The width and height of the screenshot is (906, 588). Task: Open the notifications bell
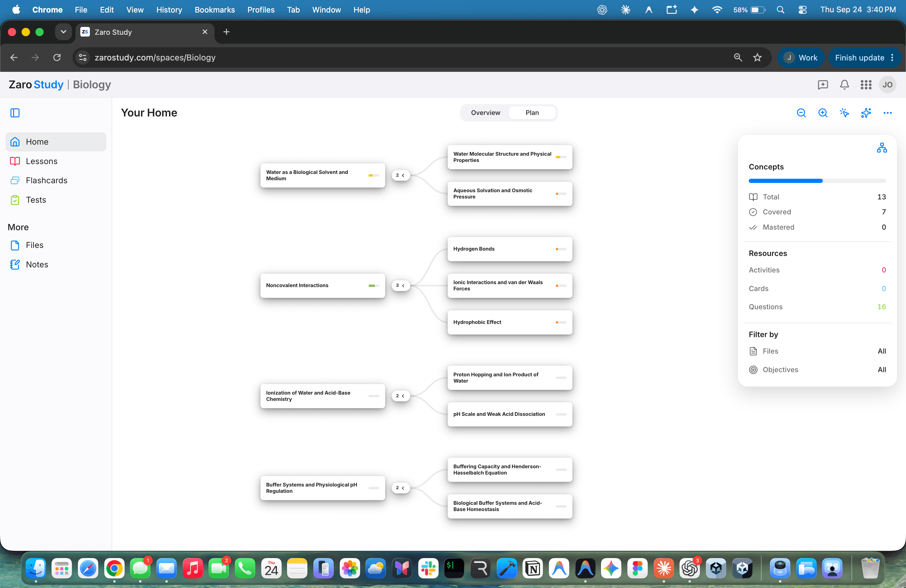(x=844, y=85)
